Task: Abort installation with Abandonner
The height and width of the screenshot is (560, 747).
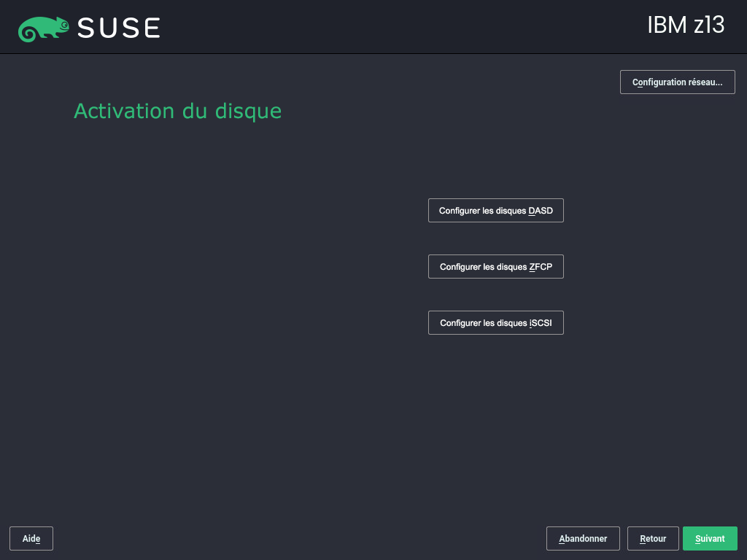Action: (583, 539)
